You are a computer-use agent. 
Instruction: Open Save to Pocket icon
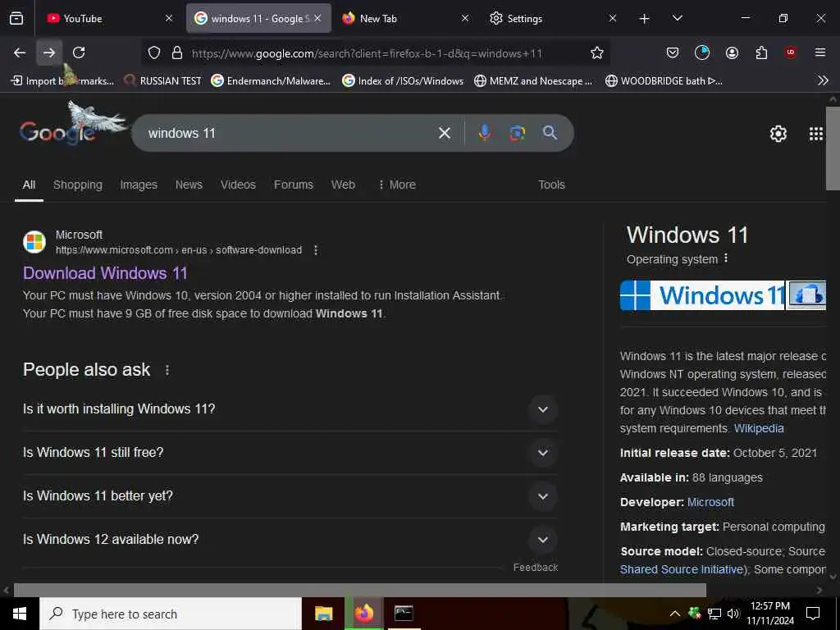pos(673,52)
